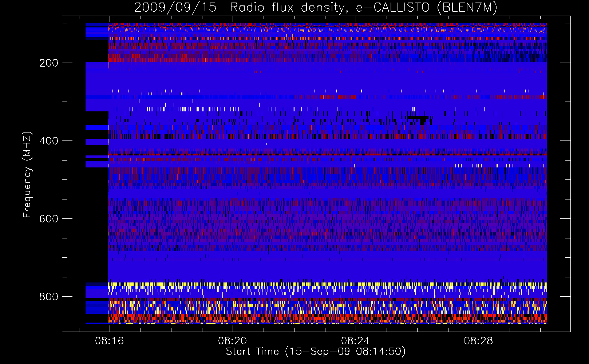Click the 400 frequency tick label

(x=49, y=141)
